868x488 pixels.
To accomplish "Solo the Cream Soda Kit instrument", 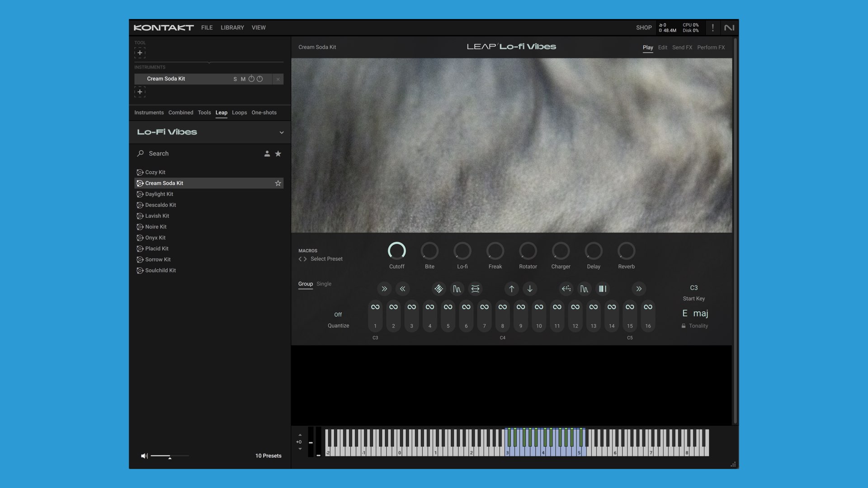I will click(235, 79).
